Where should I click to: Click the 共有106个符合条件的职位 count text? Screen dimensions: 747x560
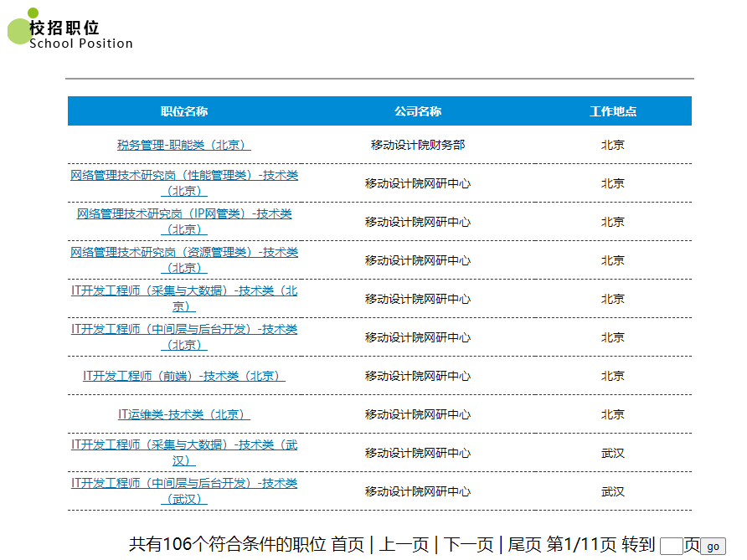pos(227,544)
